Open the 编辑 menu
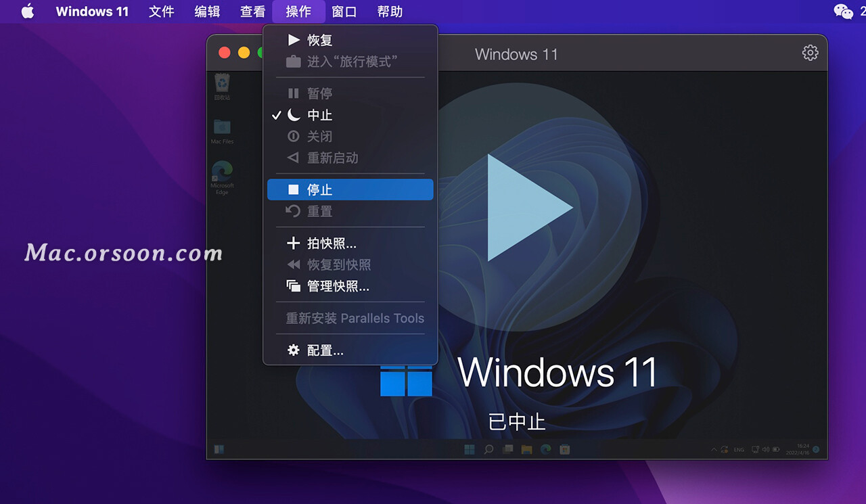866x504 pixels. click(207, 12)
